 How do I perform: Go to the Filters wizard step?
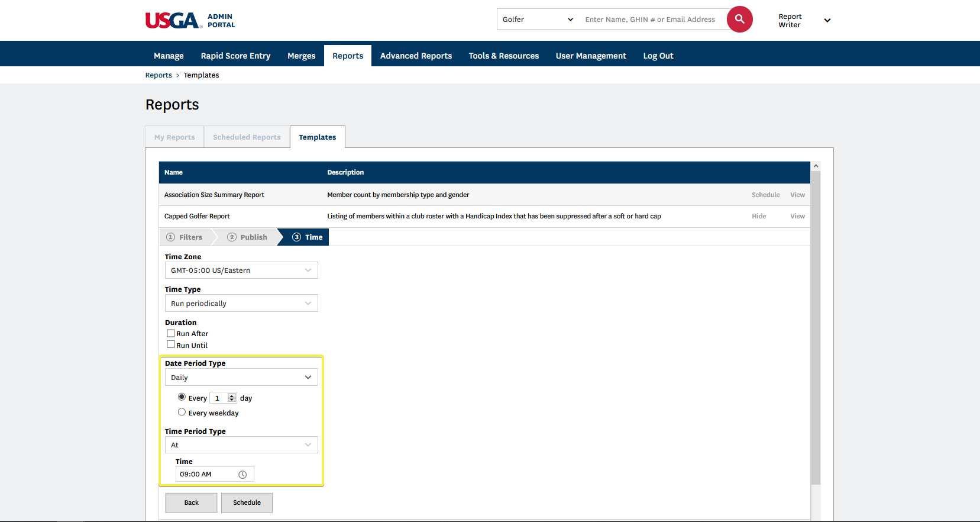(185, 237)
